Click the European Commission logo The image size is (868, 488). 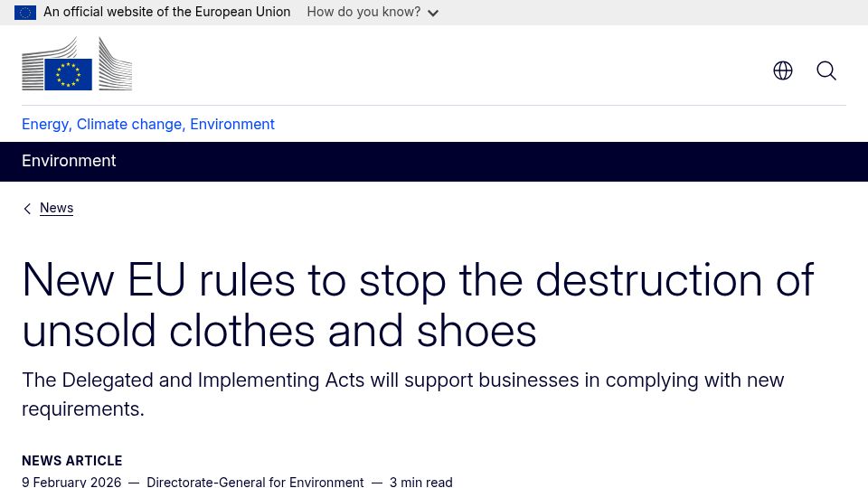(x=77, y=63)
